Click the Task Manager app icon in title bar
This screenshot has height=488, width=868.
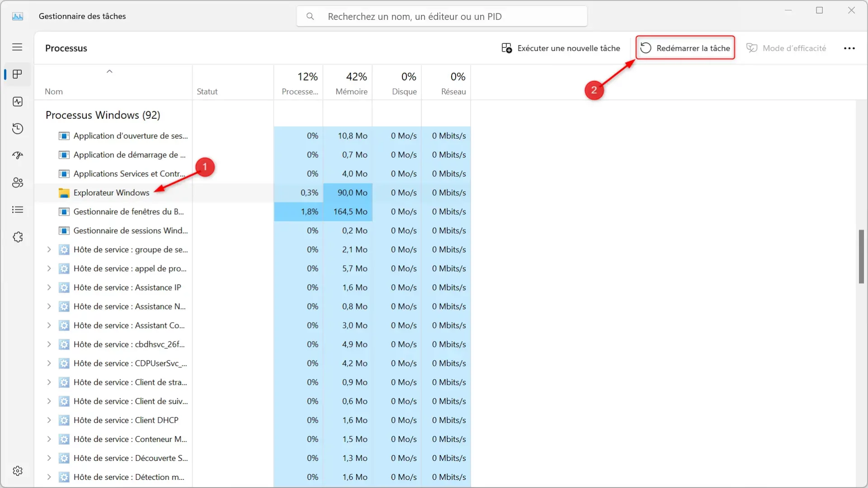coord(17,16)
